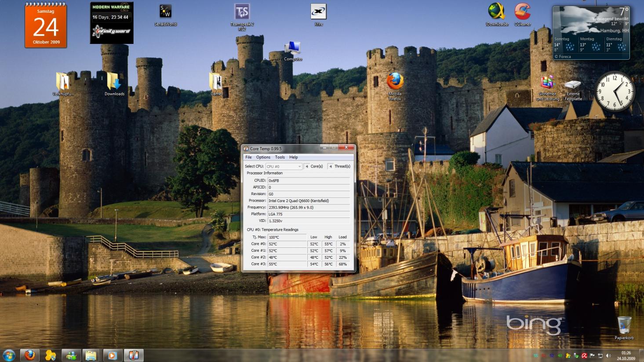Launch JDownloader from the desktop
Viewport: 644px width, 362px height.
497,14
